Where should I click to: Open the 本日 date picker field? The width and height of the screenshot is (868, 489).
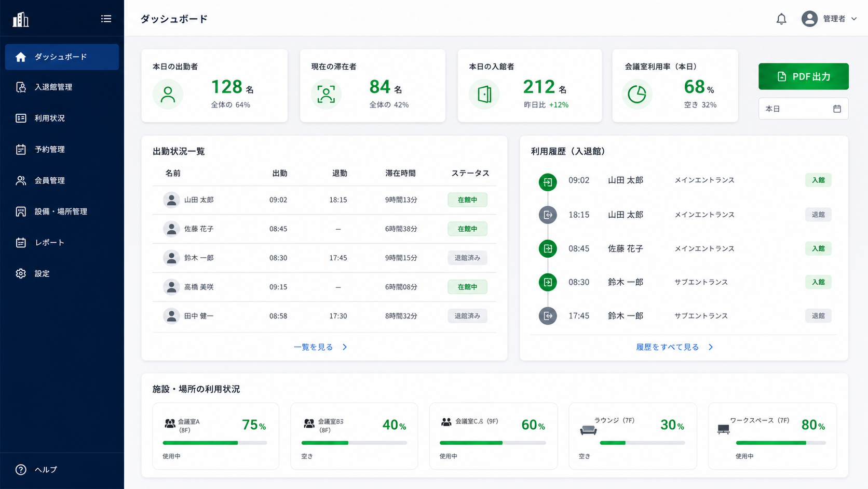click(803, 109)
